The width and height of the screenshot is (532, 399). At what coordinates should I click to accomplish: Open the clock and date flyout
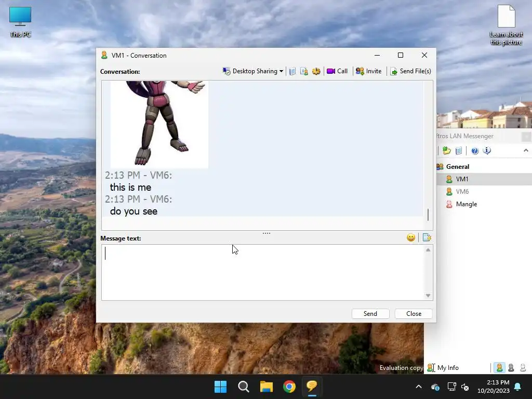tap(494, 387)
